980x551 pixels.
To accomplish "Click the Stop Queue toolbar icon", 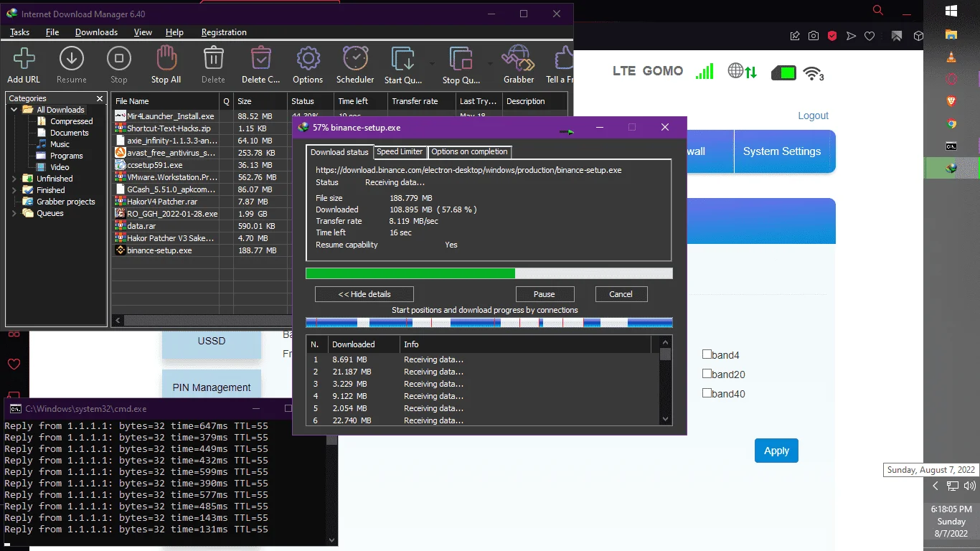I will pyautogui.click(x=461, y=59).
